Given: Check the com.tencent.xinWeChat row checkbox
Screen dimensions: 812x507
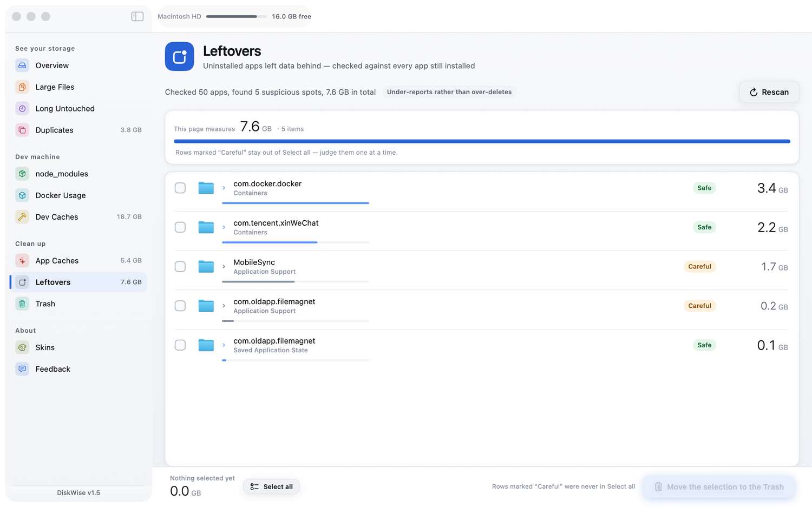Looking at the screenshot, I should [180, 227].
